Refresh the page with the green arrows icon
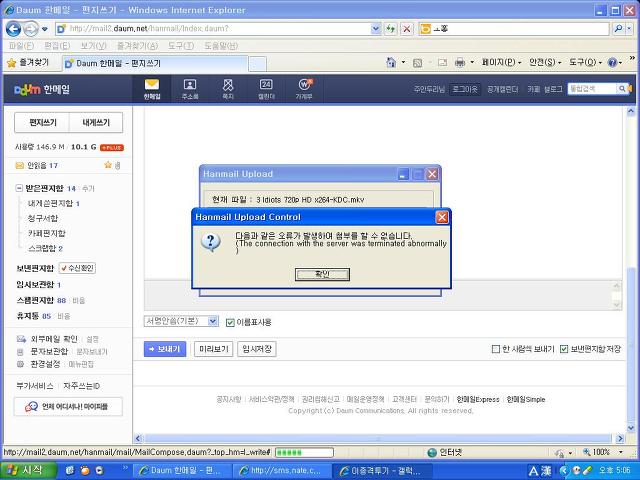 tap(391, 29)
